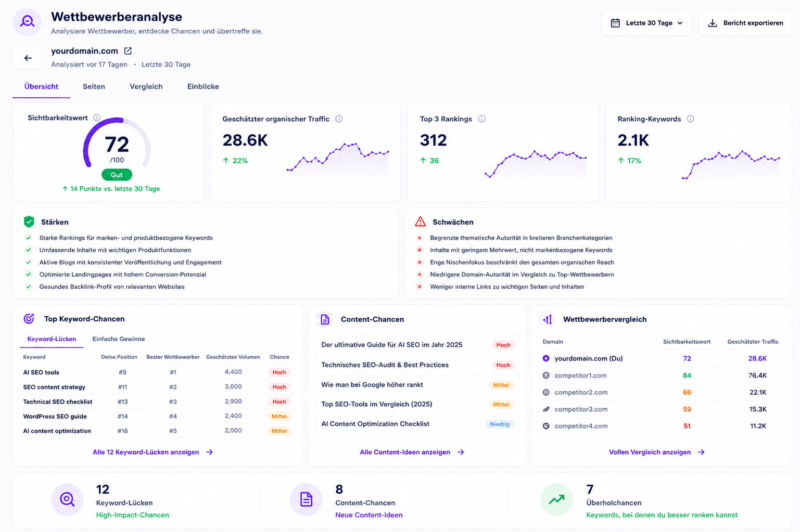Switch to the Übersicht tab
800x532 pixels.
tap(41, 87)
